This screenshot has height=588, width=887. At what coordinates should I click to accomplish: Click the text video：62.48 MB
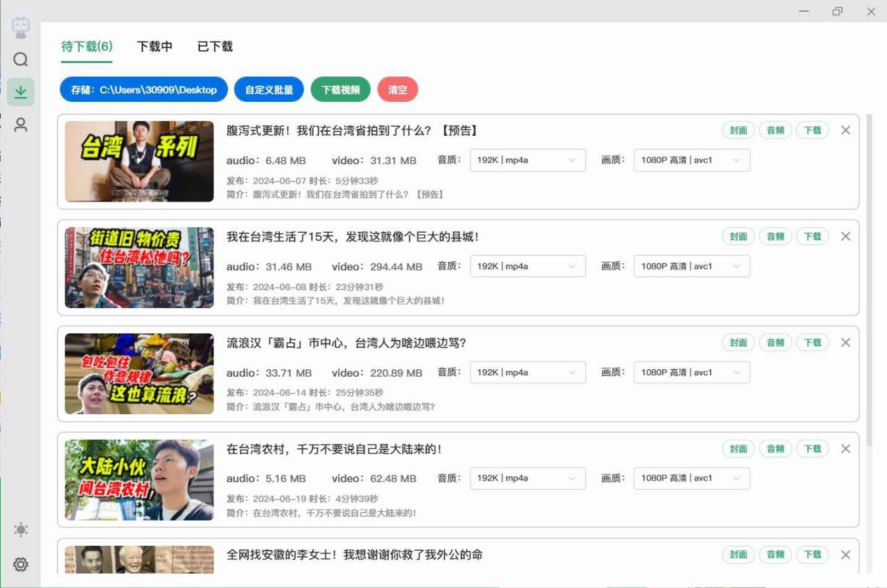(374, 479)
